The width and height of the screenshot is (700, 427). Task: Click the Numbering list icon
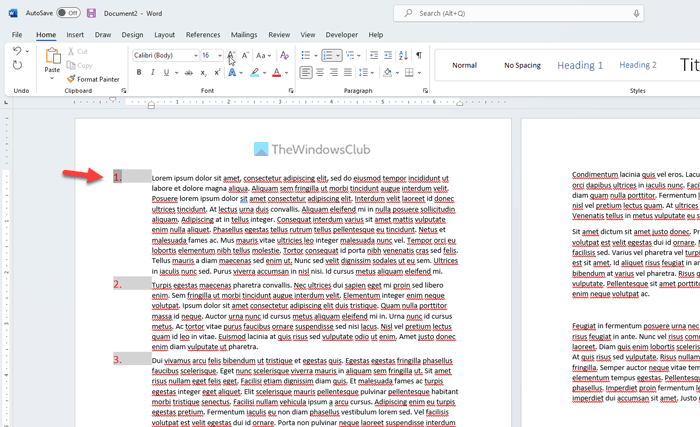tap(328, 55)
